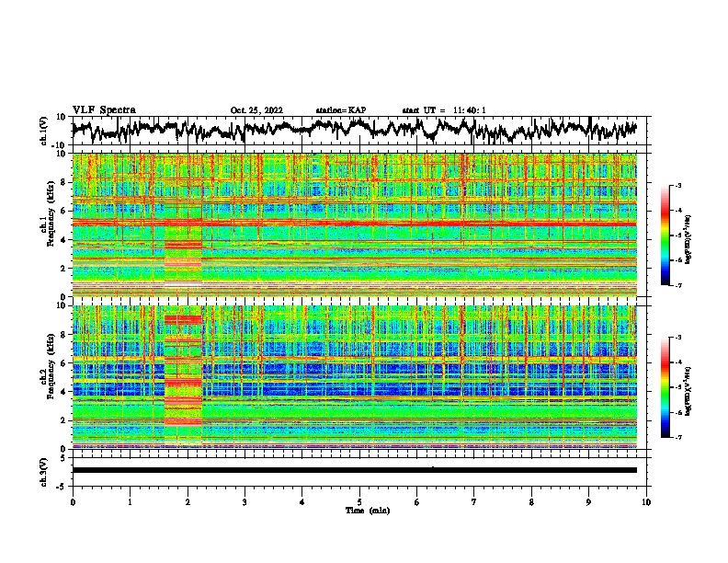Click the "3" tick on the time axis
The height and width of the screenshot is (563, 728).
[x=245, y=501]
